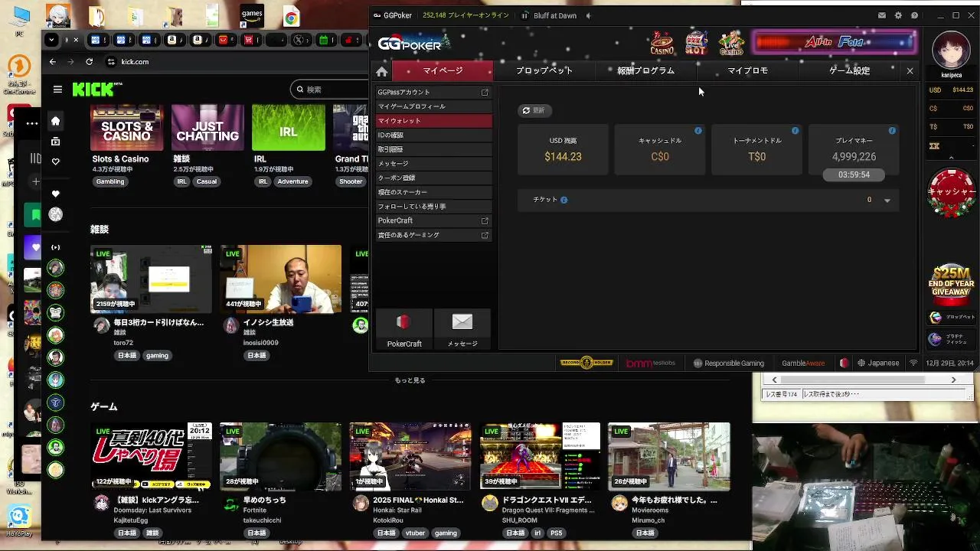Click the 更新 refresh button
The image size is (980, 551).
[534, 110]
